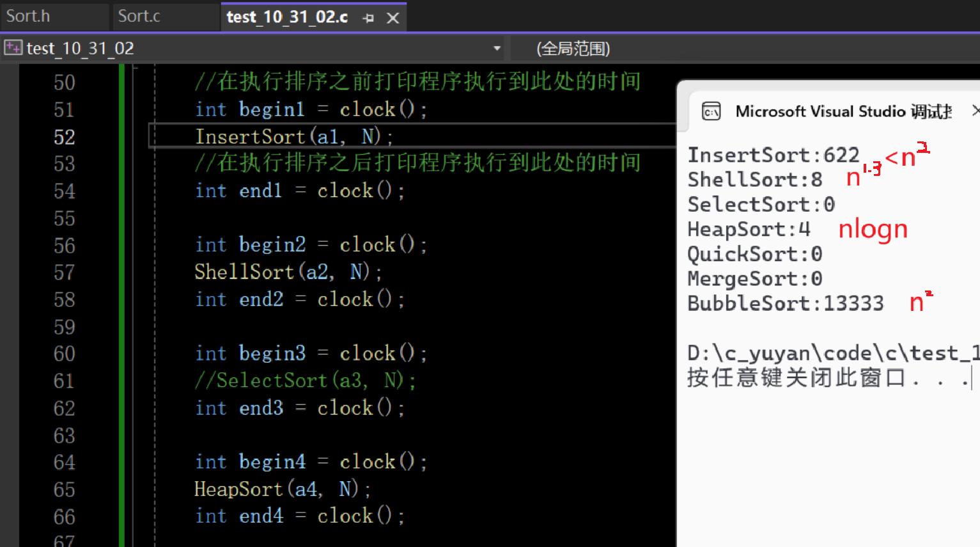
Task: Click line number 61 in the gutter
Action: click(65, 381)
